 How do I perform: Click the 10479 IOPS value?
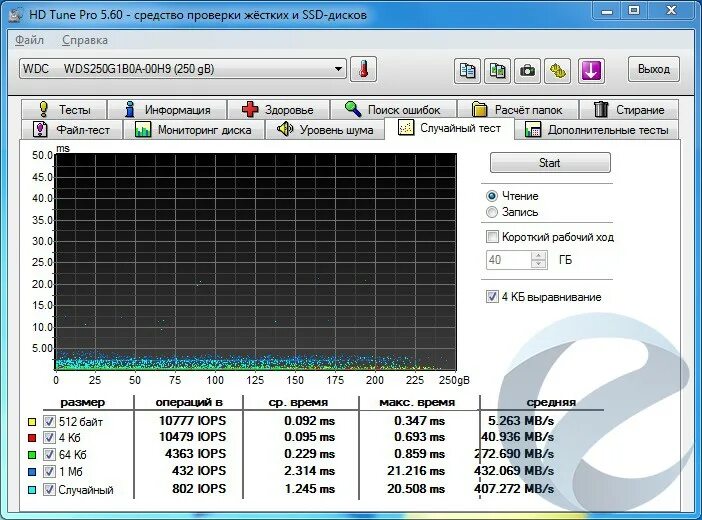pos(193,437)
